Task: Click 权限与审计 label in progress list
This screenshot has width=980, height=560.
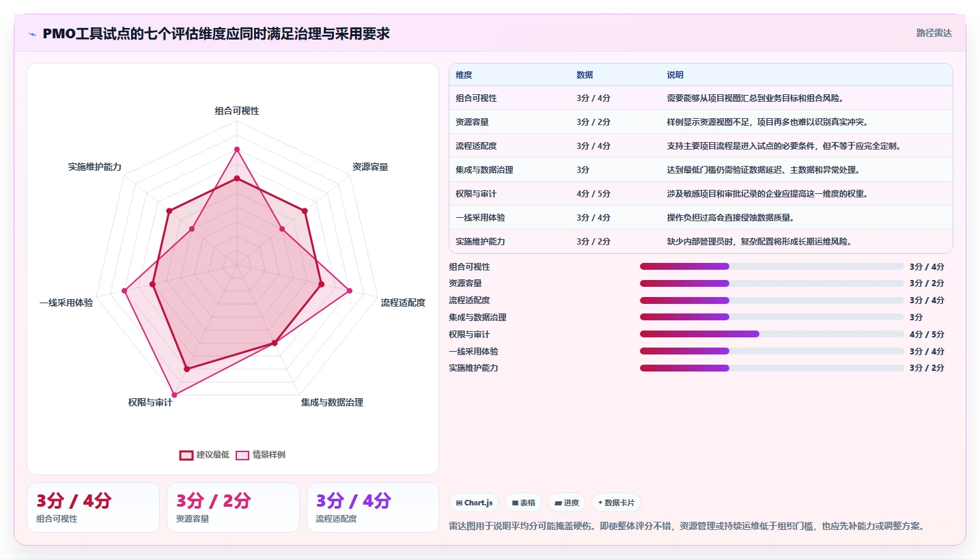Action: (x=469, y=335)
